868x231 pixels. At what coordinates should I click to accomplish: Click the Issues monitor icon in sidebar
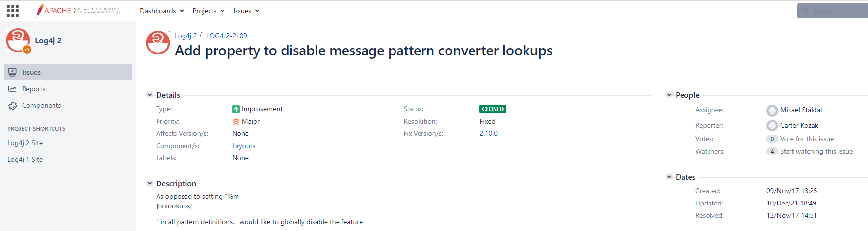coord(12,72)
